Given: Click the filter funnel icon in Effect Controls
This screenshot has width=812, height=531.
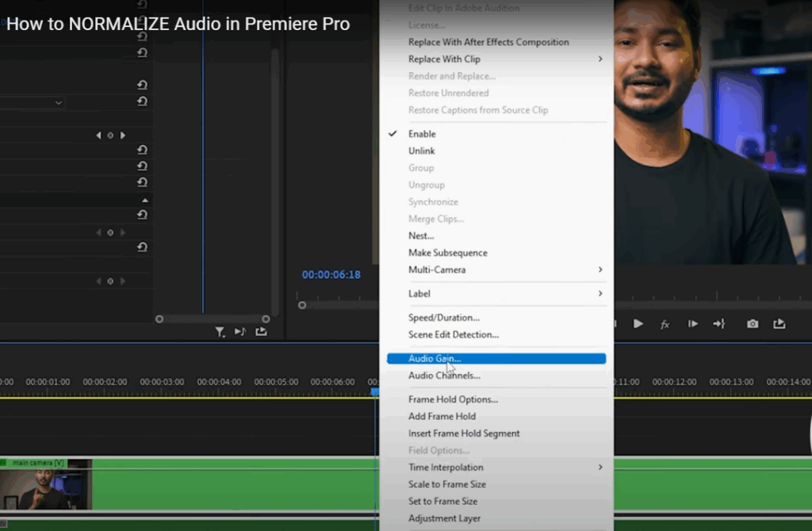Looking at the screenshot, I should coord(220,332).
